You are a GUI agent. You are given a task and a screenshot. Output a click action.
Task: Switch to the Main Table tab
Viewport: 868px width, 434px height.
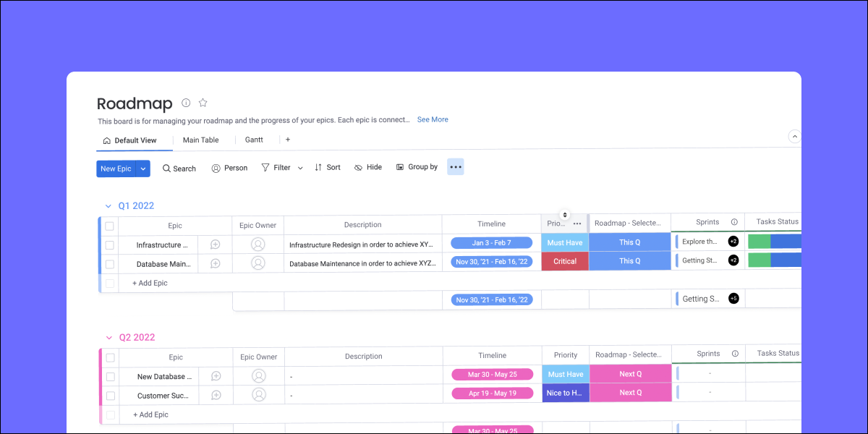pos(200,140)
